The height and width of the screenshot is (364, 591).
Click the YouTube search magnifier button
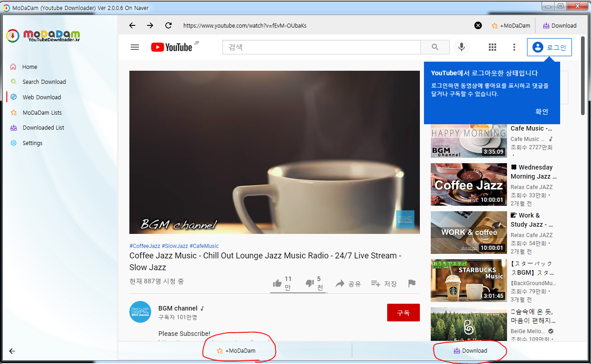click(435, 47)
